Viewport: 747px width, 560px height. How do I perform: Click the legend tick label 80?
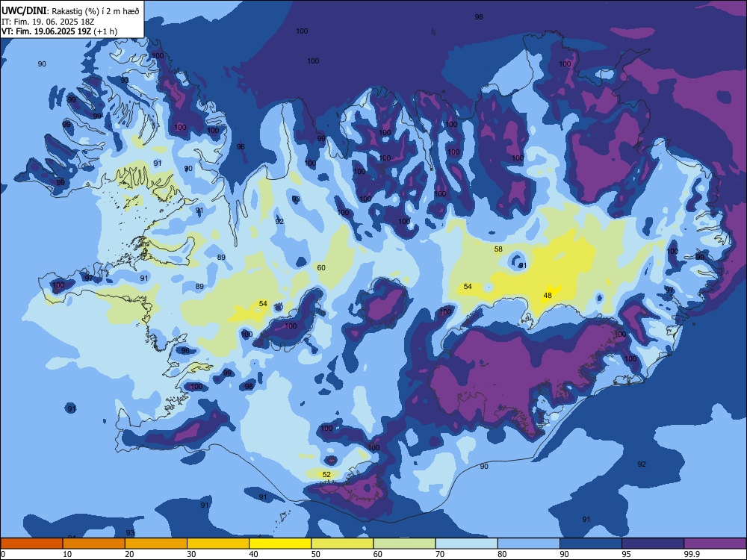point(502,554)
